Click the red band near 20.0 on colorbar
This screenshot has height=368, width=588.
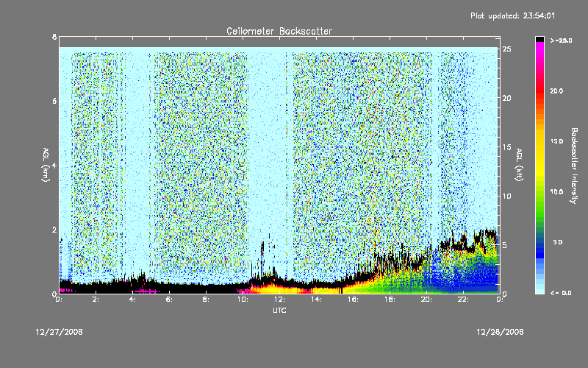click(539, 90)
